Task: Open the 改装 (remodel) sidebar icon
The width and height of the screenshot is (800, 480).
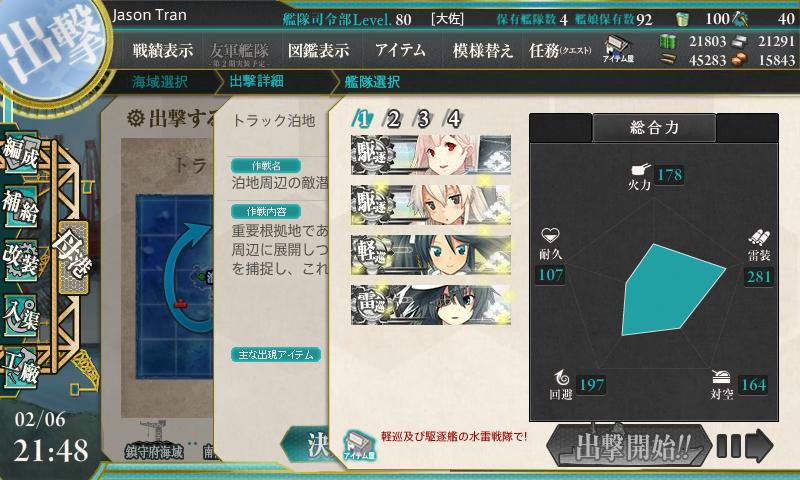Action: pyautogui.click(x=21, y=261)
